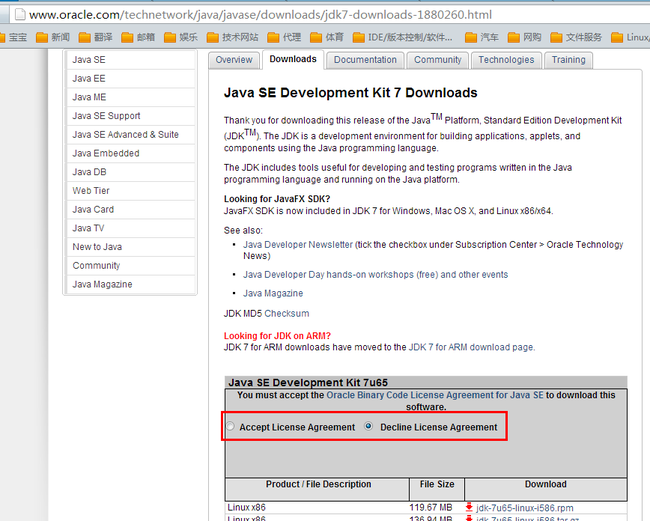Open the 翻译 bookmark folder icon
This screenshot has height=521, width=650.
coord(85,38)
